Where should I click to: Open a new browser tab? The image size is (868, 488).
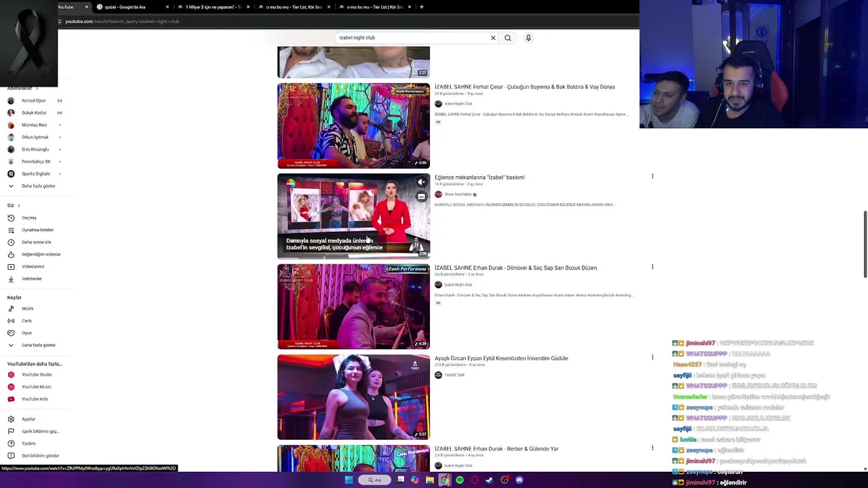click(x=422, y=7)
